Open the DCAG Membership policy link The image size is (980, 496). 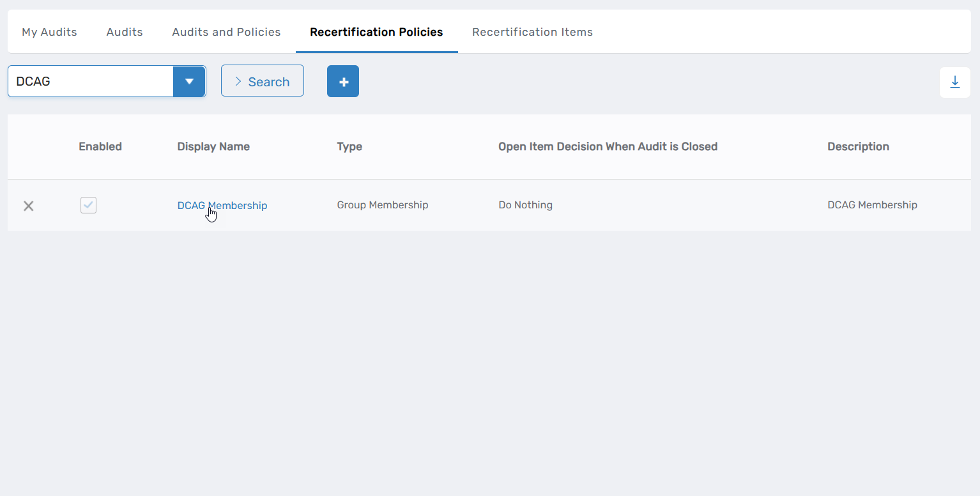pos(222,205)
